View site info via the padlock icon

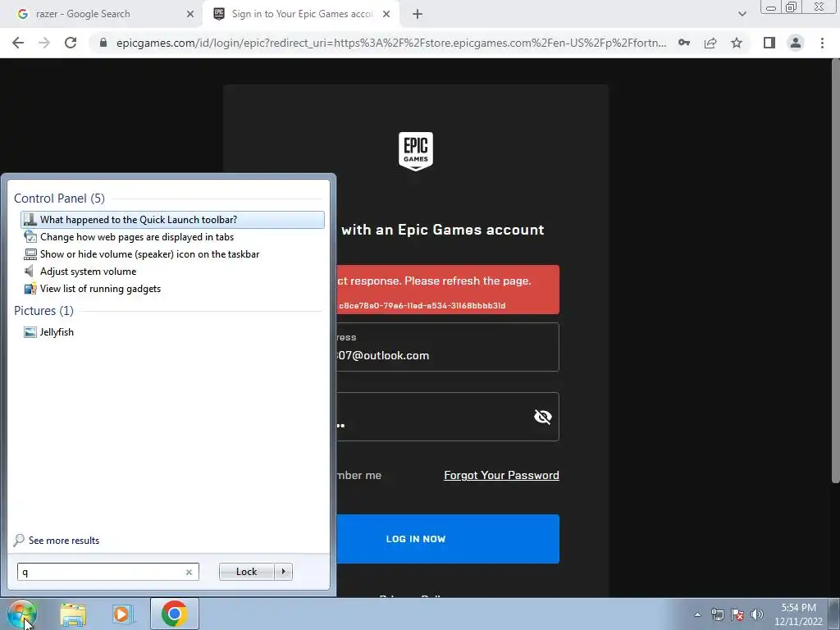click(x=103, y=43)
